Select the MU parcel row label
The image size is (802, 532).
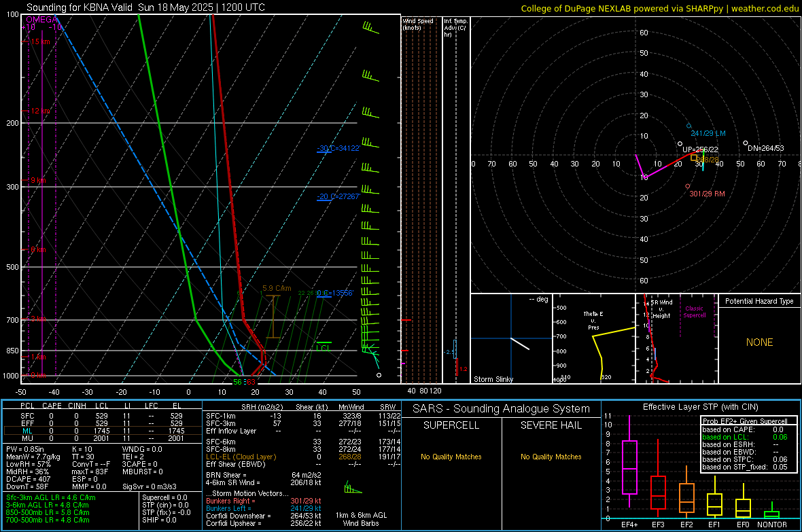(x=27, y=438)
